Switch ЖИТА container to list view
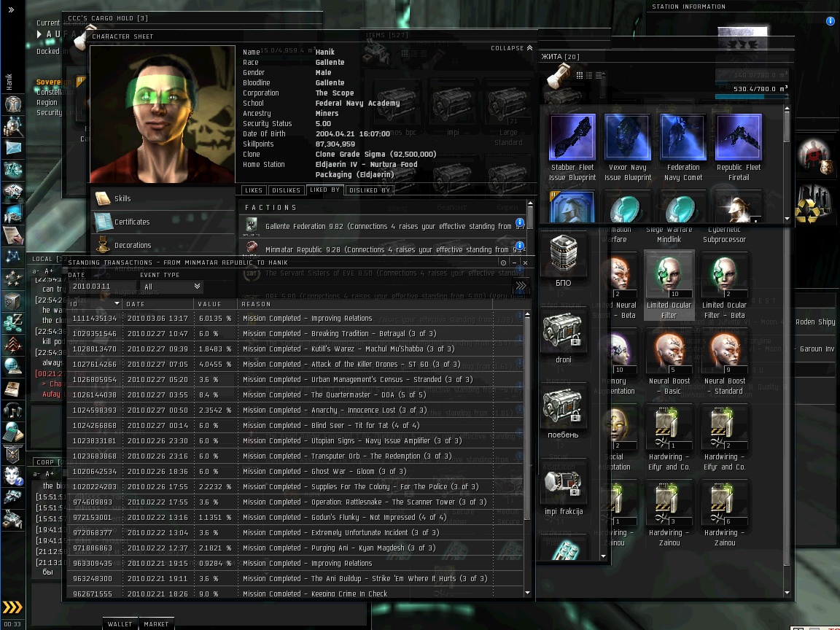This screenshot has width=840, height=630. pyautogui.click(x=589, y=76)
